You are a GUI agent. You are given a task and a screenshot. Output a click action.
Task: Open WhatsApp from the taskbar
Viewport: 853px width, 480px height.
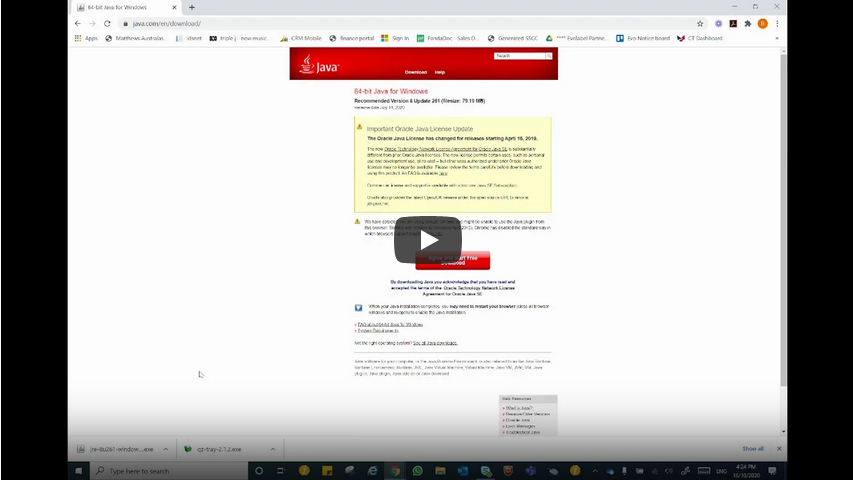[x=418, y=471]
